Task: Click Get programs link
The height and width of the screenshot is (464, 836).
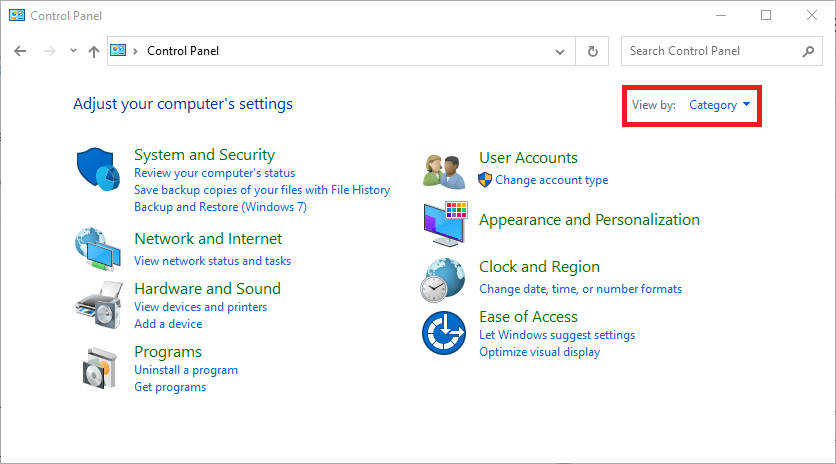Action: click(170, 387)
